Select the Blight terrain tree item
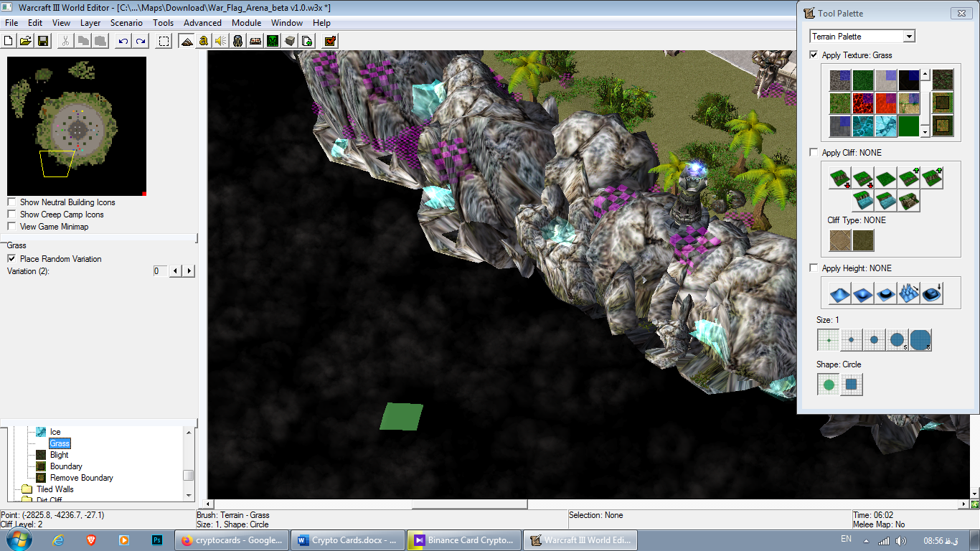Viewport: 980px width, 551px height. pyautogui.click(x=60, y=455)
